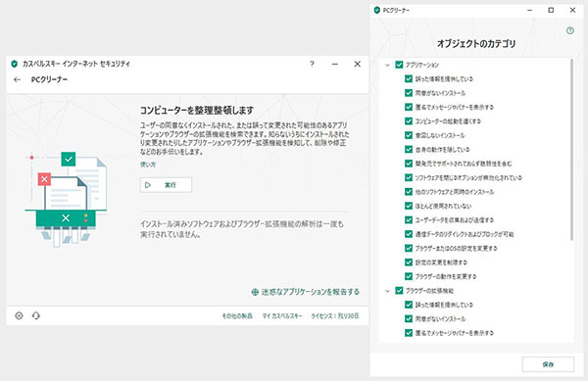Collapse the アプリケーション category
588x381 pixels.
[387, 65]
